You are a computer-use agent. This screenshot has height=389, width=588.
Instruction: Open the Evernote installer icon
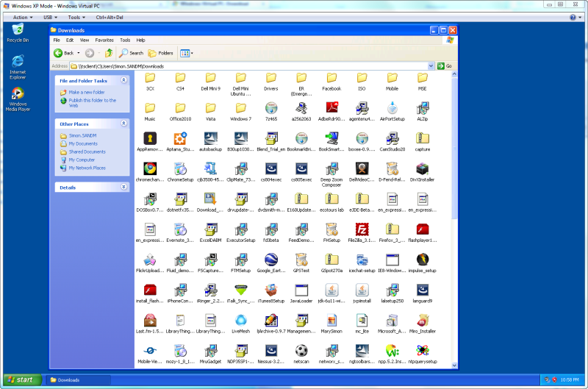pos(180,229)
